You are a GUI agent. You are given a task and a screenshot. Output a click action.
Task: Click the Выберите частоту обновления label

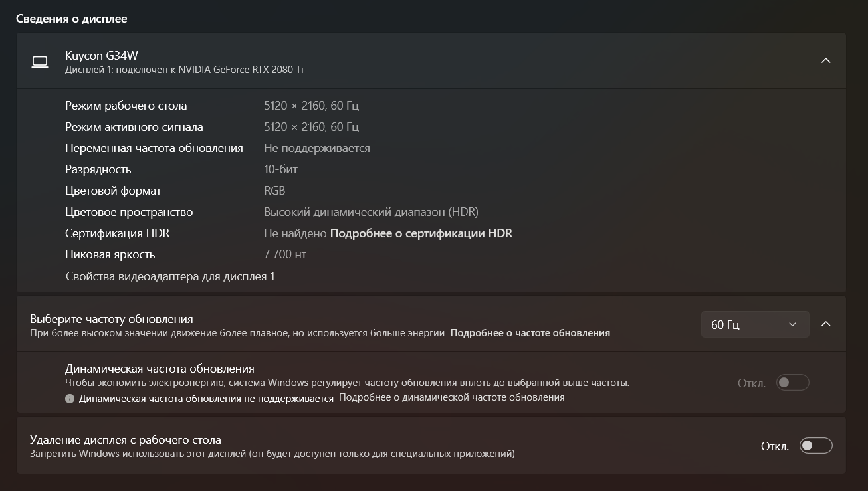click(x=112, y=319)
